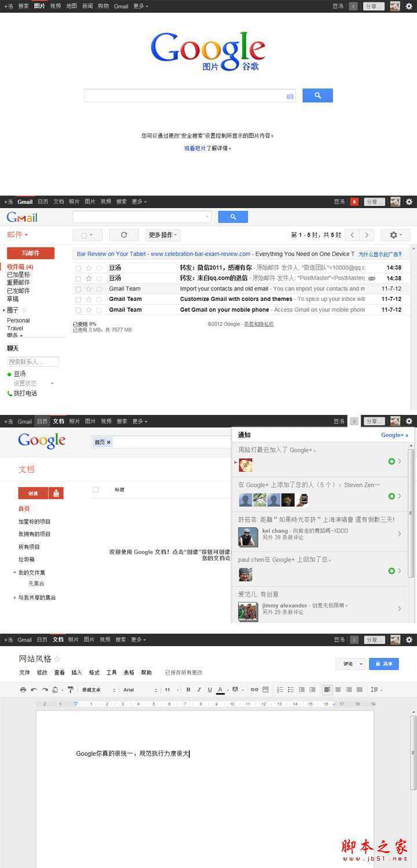Go to newer messages arrow in Gmail

(352, 235)
